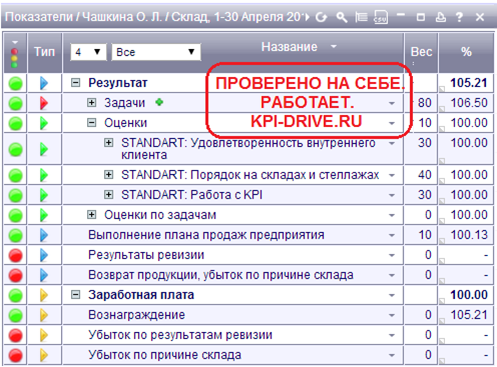Collapse the Результат tree node
This screenshot has width=497, height=367.
[76, 82]
